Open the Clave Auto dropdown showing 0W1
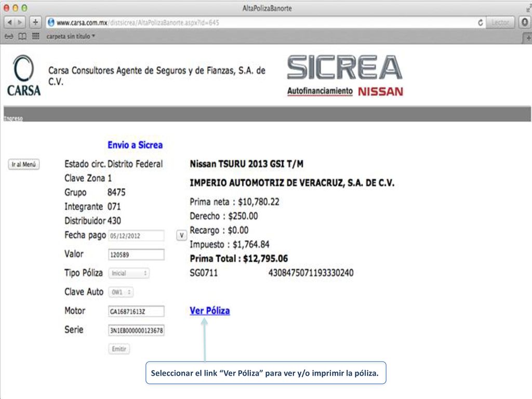This screenshot has height=399, width=532. coord(121,292)
